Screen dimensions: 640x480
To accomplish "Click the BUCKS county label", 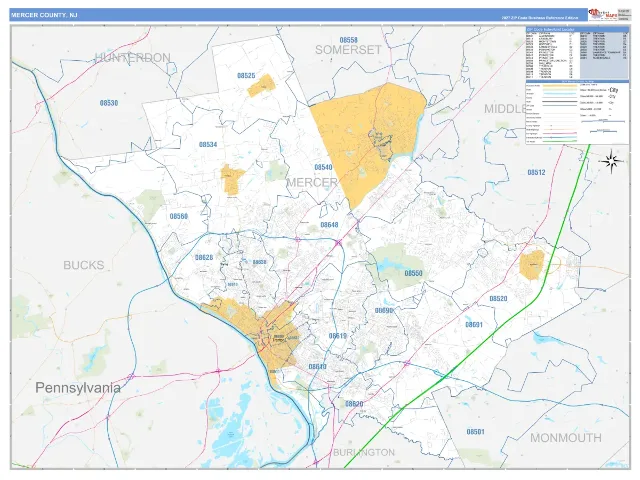I will pos(84,265).
